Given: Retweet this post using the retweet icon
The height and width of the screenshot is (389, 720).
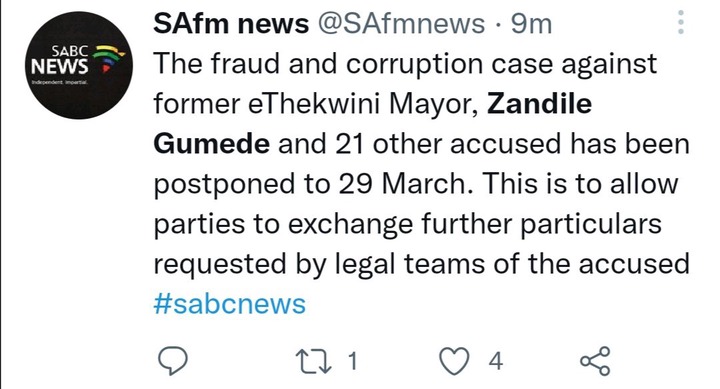Looking at the screenshot, I should pyautogui.click(x=314, y=361).
